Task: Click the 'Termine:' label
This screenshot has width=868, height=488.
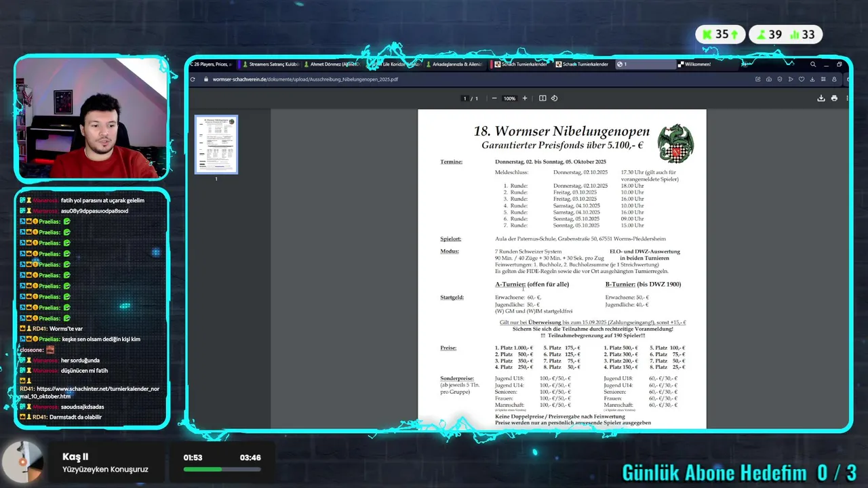Action: (x=451, y=162)
